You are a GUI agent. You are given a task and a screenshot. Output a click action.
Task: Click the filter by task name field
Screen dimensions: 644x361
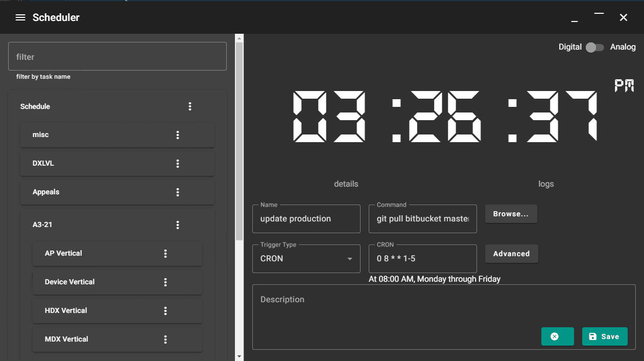pyautogui.click(x=117, y=56)
